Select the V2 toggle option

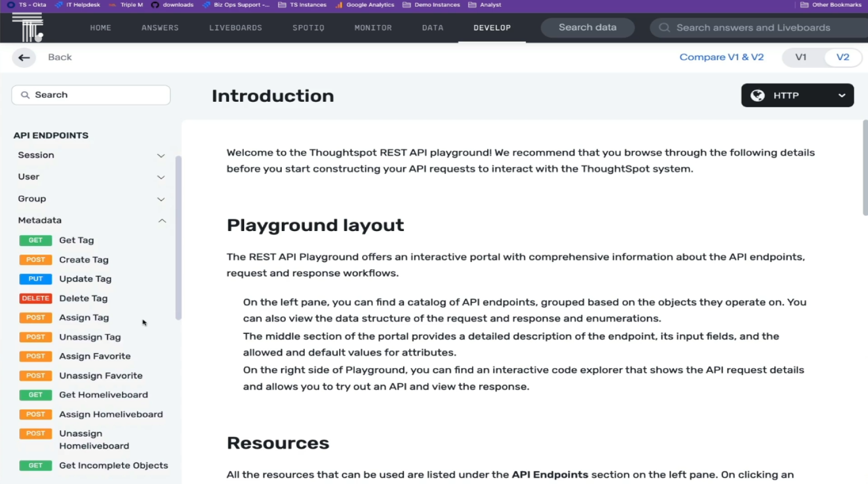[x=842, y=57]
